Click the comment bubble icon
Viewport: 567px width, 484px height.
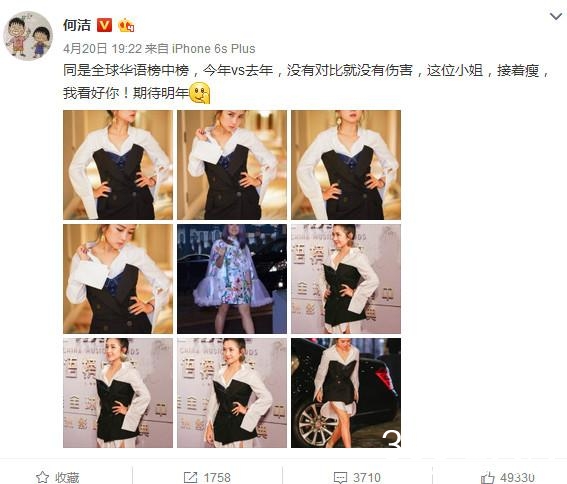point(340,477)
